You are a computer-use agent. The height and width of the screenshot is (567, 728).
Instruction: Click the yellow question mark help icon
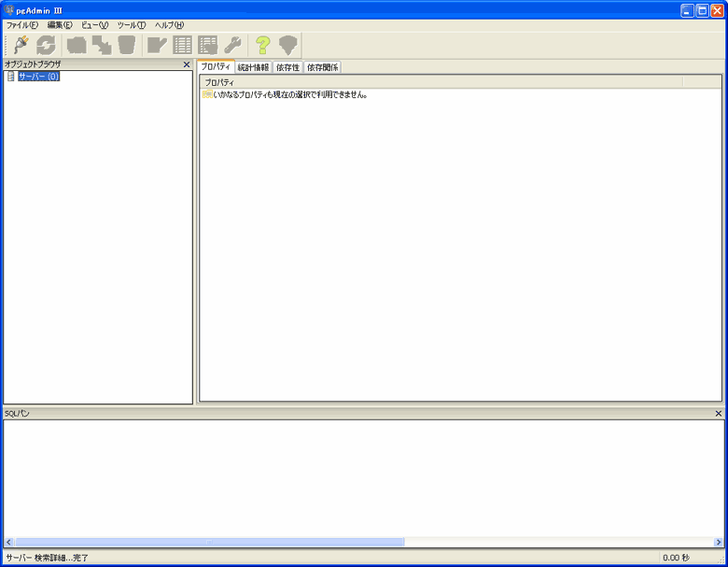263,45
